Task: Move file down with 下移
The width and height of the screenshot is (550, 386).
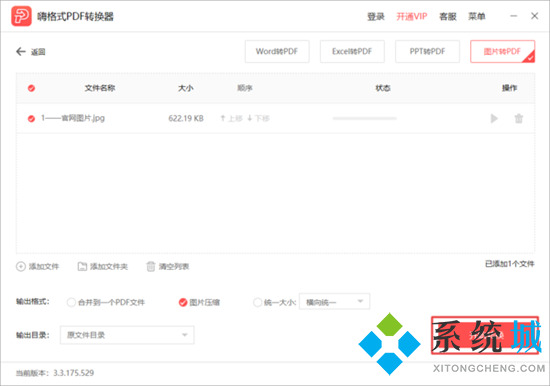Action: (x=259, y=119)
